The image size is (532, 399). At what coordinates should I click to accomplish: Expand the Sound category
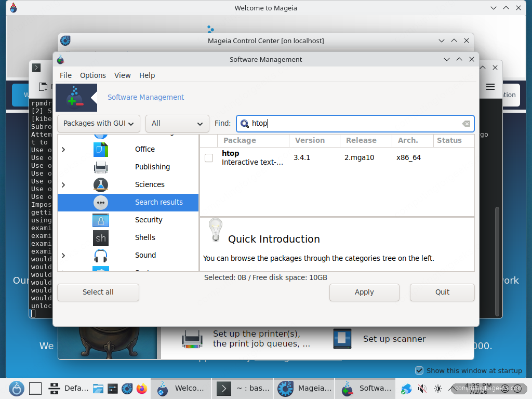(63, 256)
